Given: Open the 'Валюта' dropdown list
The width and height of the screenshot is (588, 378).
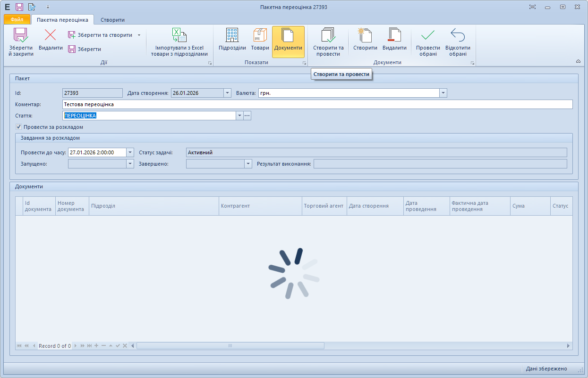Looking at the screenshot, I should [443, 93].
